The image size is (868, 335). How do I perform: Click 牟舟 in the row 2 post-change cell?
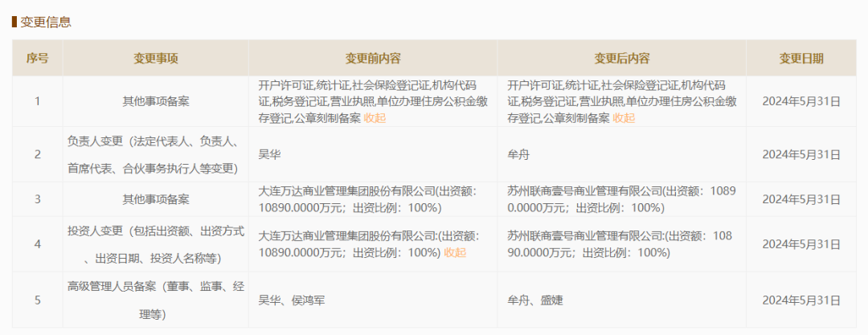(x=519, y=154)
